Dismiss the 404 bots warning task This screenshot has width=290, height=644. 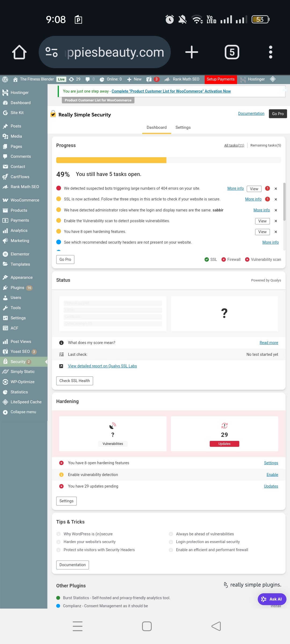coord(276,189)
